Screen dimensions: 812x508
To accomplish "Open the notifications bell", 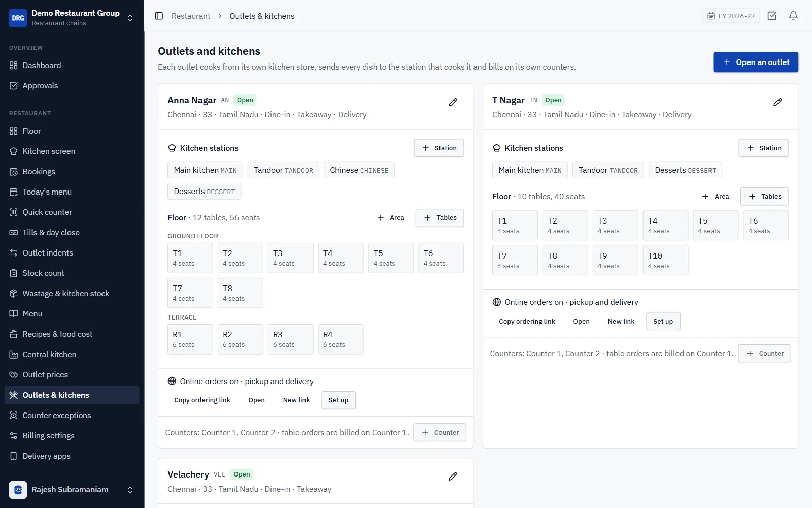I will (793, 16).
